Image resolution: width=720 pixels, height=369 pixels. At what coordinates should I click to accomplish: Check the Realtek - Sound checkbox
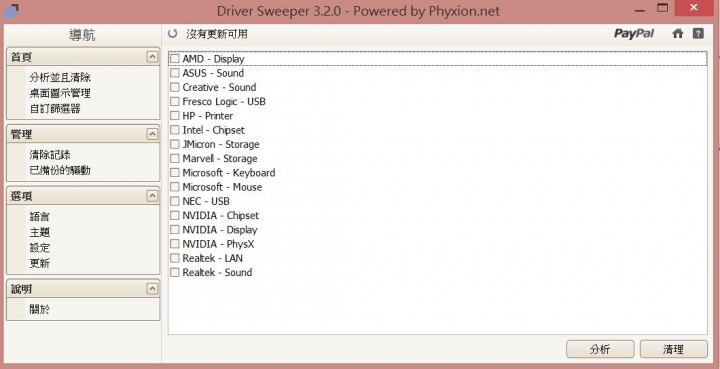174,272
